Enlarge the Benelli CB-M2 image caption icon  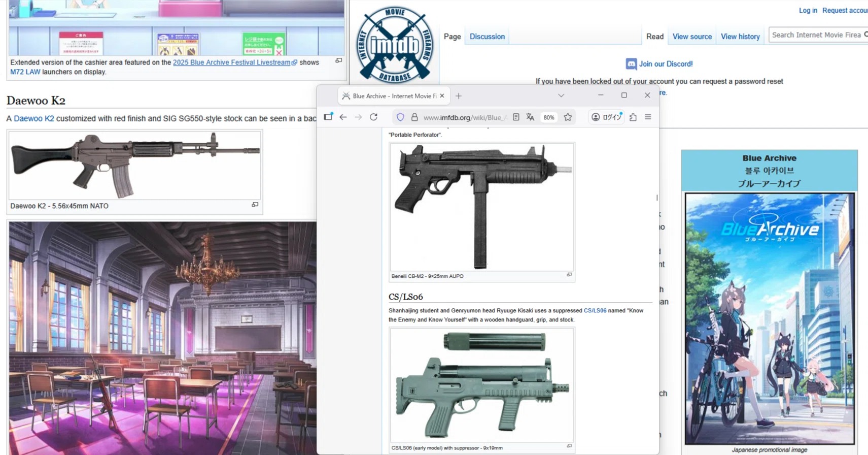point(569,275)
